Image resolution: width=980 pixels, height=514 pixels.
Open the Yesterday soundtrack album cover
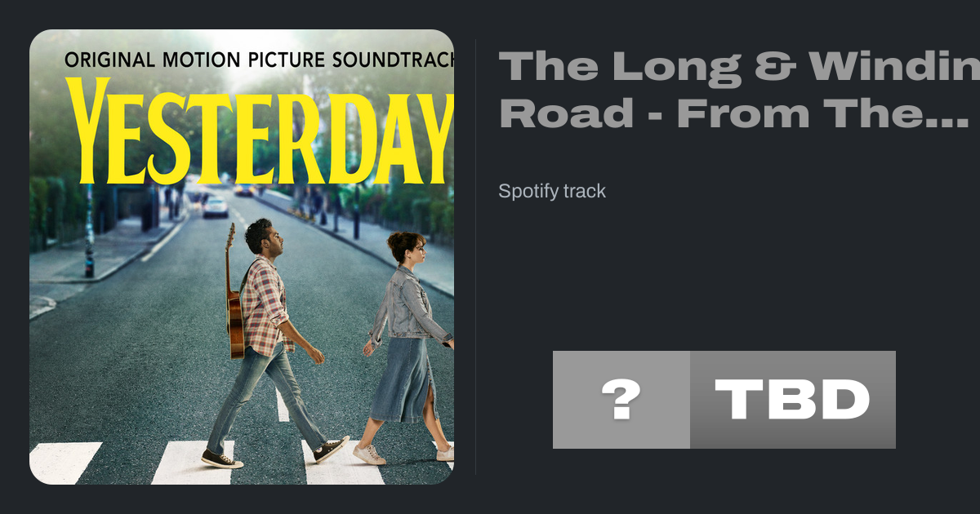[x=242, y=257]
